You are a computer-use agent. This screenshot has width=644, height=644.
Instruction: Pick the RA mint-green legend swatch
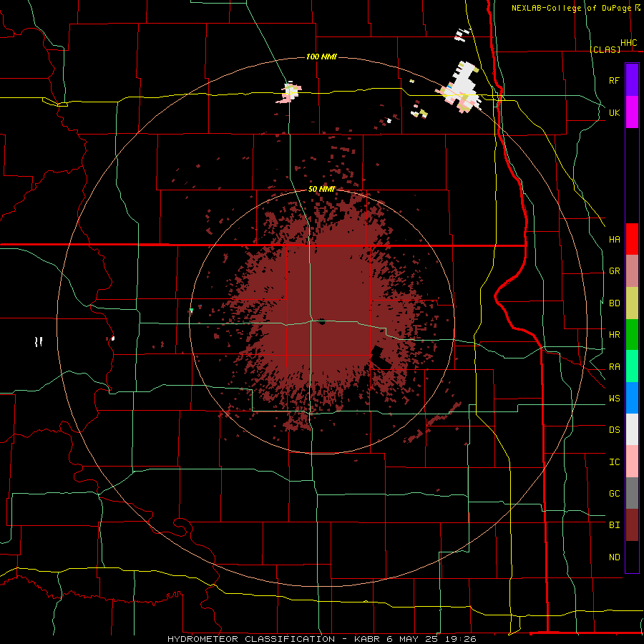[632, 366]
